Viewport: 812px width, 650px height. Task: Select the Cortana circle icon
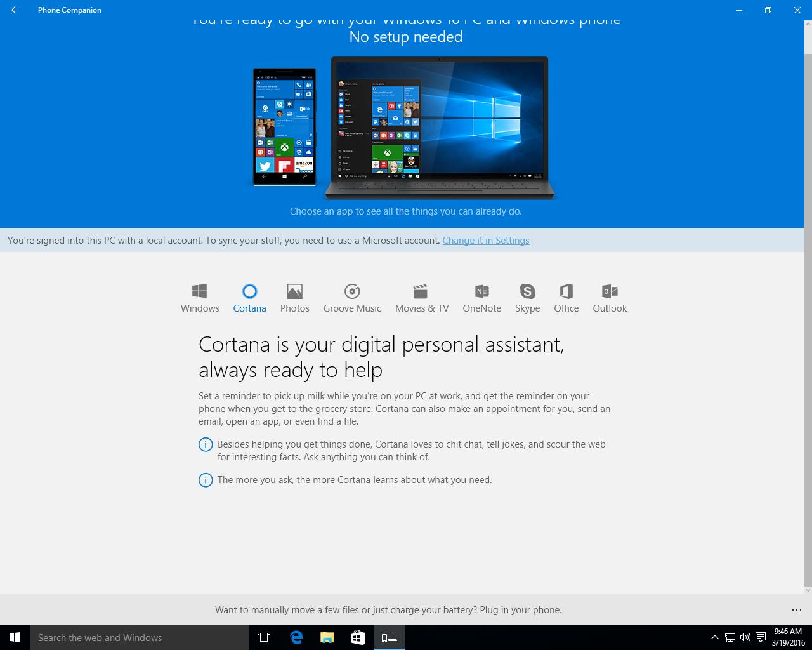click(x=249, y=291)
